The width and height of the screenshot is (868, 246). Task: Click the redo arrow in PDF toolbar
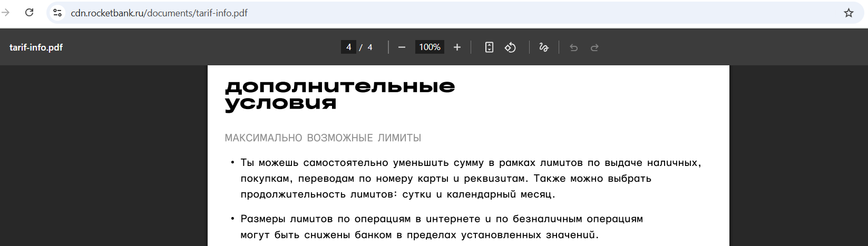pos(594,47)
